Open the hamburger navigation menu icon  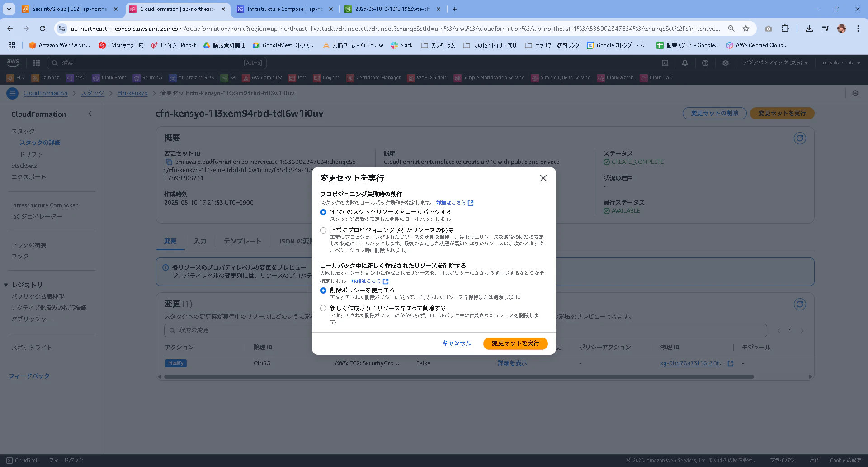click(12, 93)
